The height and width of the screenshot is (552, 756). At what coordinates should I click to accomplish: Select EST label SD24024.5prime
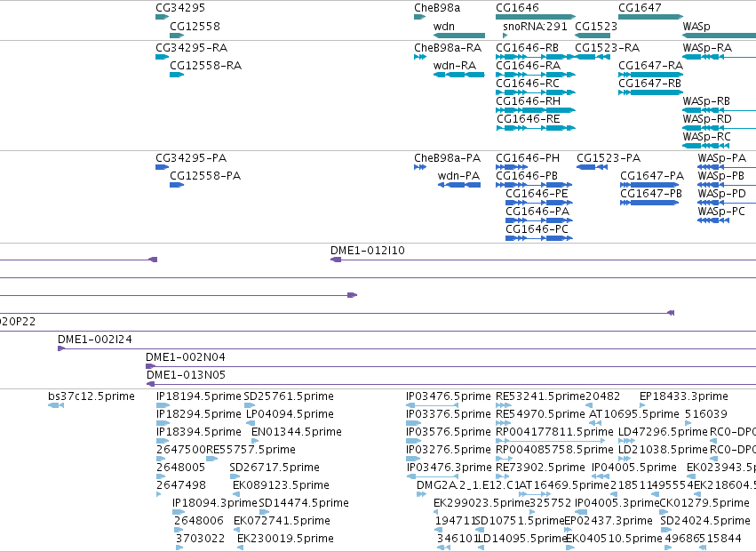click(704, 521)
